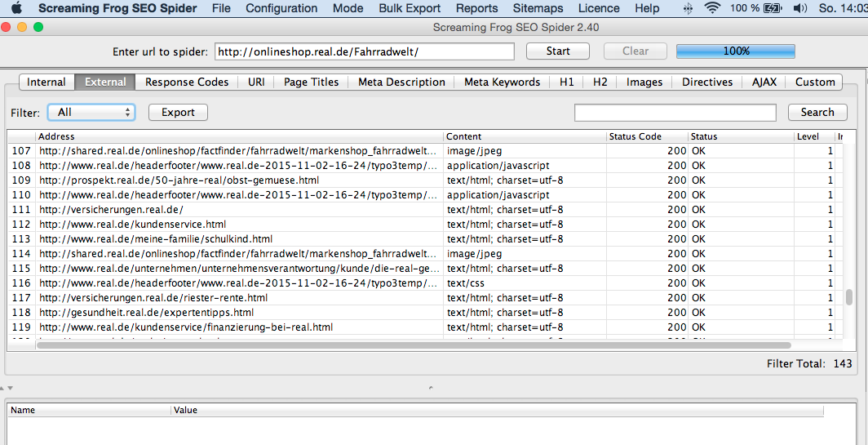
Task: Switch to the Meta Keywords tab
Action: (x=502, y=82)
